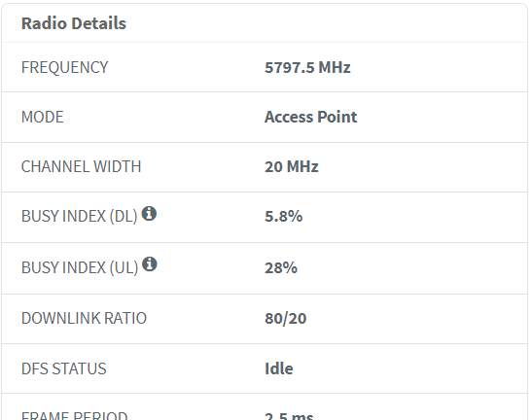Select the CHANNEL WIDTH label
The image size is (532, 420).
coord(81,166)
